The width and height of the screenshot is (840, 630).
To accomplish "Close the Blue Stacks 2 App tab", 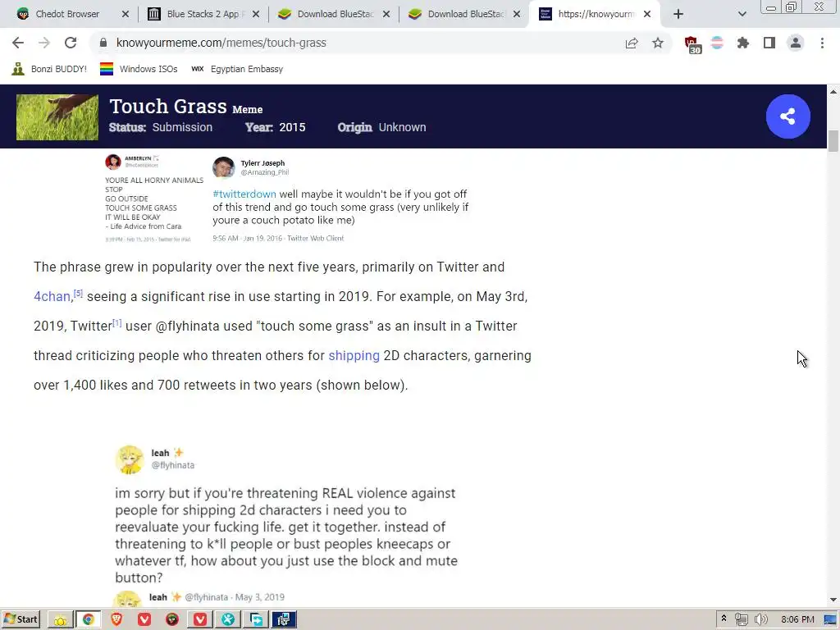I will coord(256,14).
